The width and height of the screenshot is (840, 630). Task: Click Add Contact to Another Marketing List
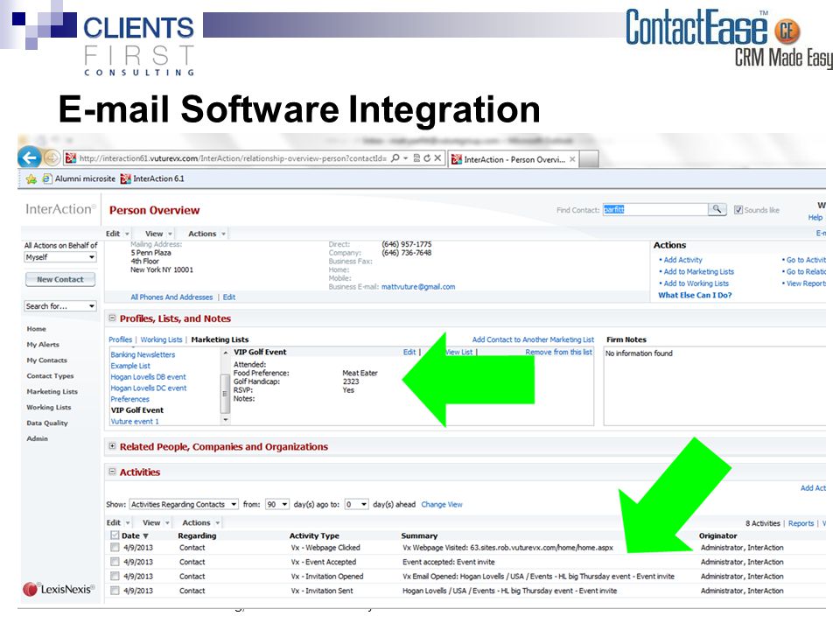[533, 339]
